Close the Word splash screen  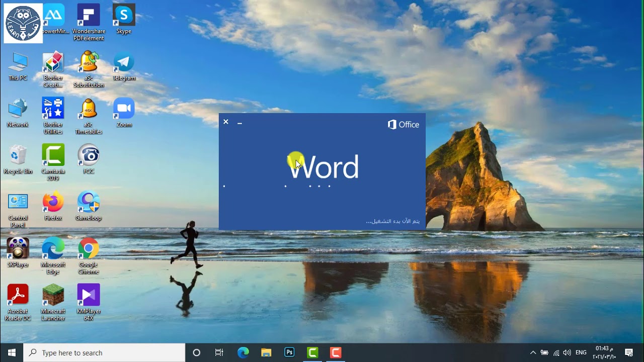(x=226, y=122)
